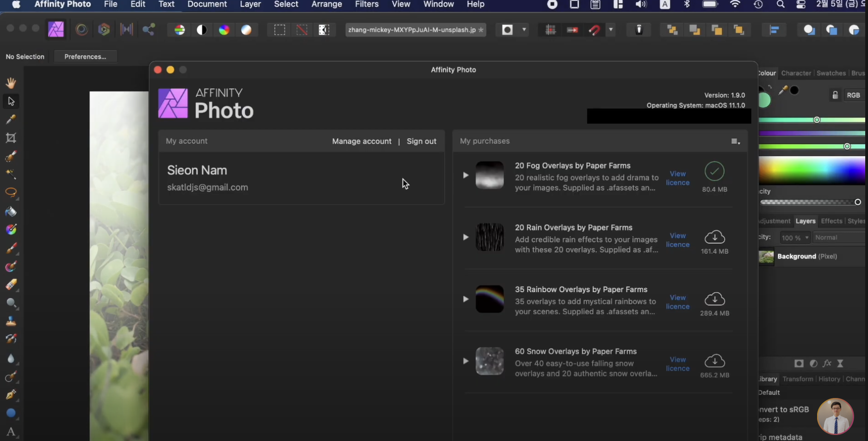
Task: Click the Preferences... button
Action: (x=85, y=56)
